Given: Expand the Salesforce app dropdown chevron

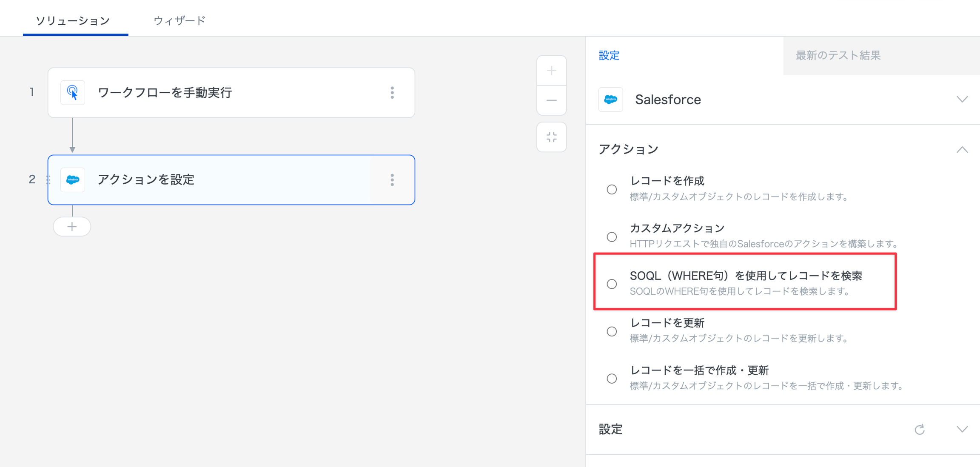Looking at the screenshot, I should [x=962, y=100].
